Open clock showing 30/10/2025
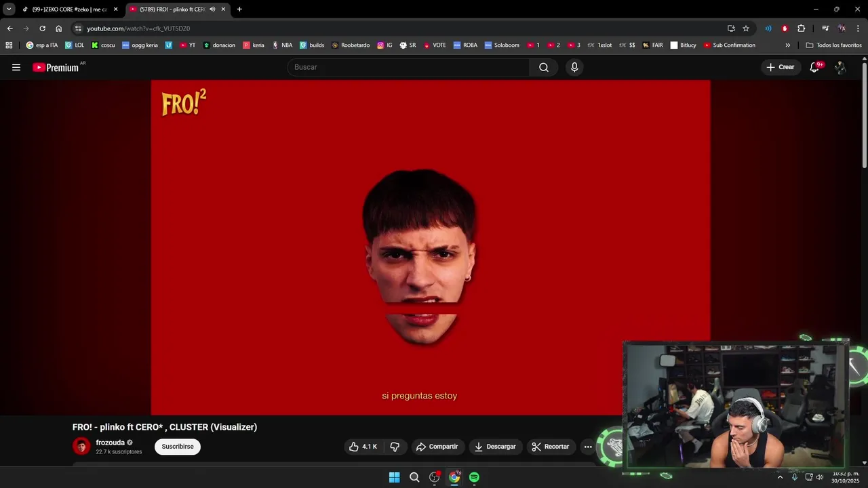Image resolution: width=868 pixels, height=488 pixels. click(x=846, y=477)
